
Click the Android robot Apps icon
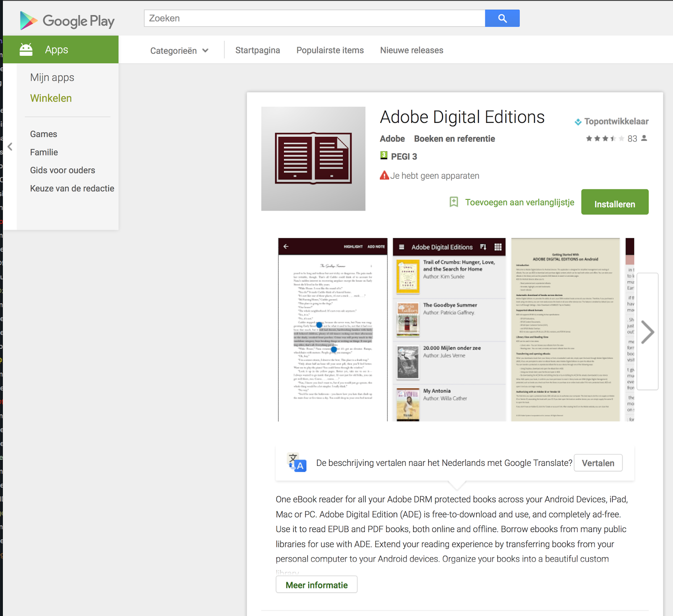(x=26, y=50)
